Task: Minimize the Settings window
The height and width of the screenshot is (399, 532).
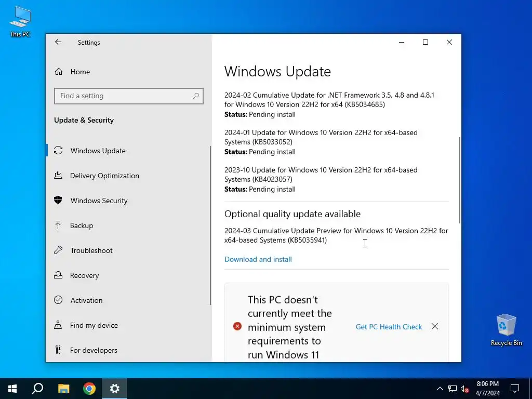Action: coord(402,42)
